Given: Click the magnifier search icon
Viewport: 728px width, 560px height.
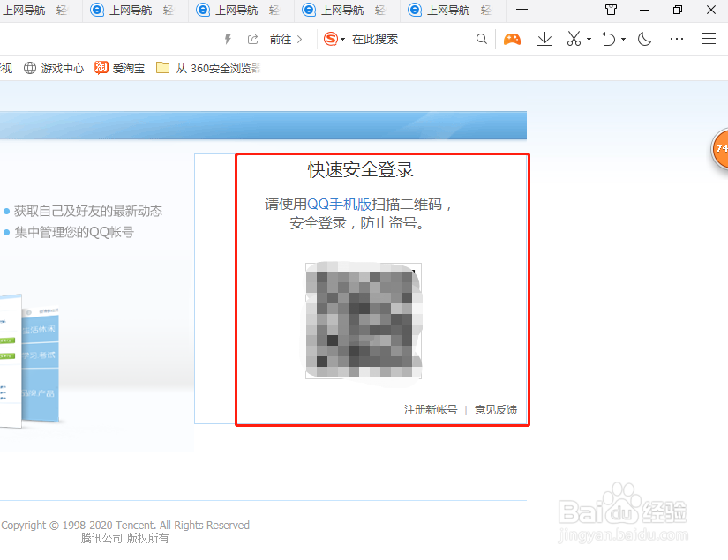Looking at the screenshot, I should click(x=482, y=40).
